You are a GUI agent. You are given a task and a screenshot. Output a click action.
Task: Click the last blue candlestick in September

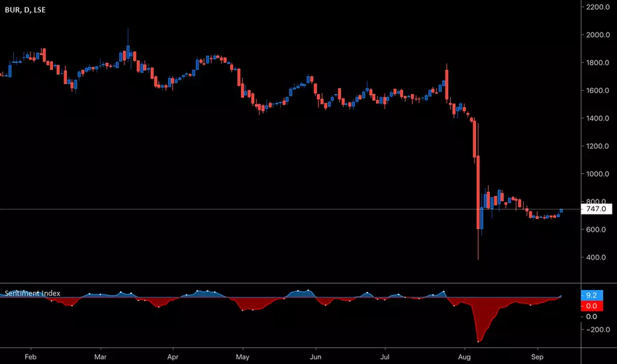click(561, 211)
